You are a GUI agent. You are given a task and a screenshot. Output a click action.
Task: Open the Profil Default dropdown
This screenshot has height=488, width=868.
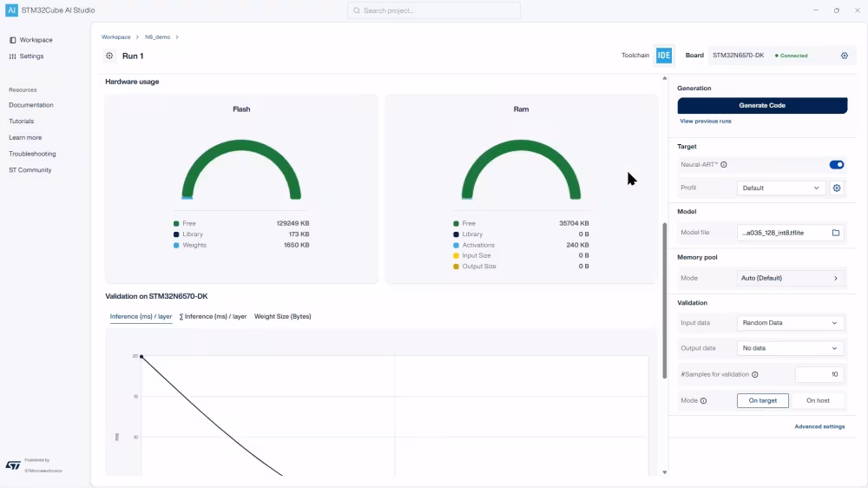[781, 188]
